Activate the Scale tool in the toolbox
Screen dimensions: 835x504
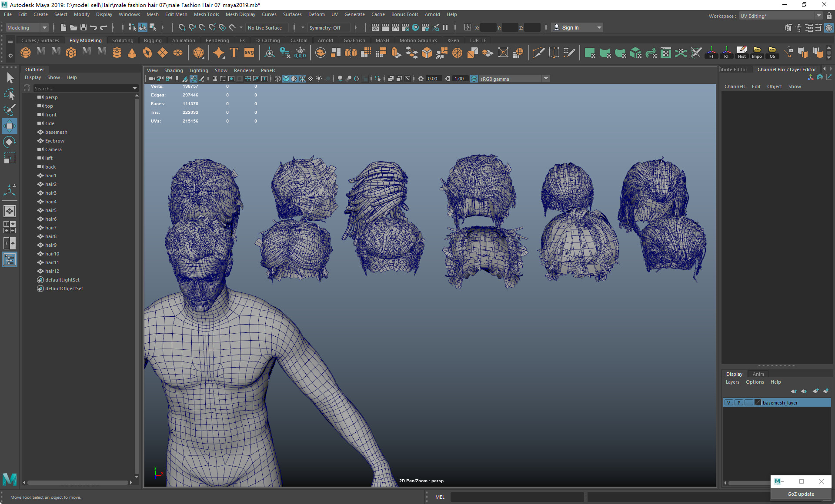coord(10,158)
